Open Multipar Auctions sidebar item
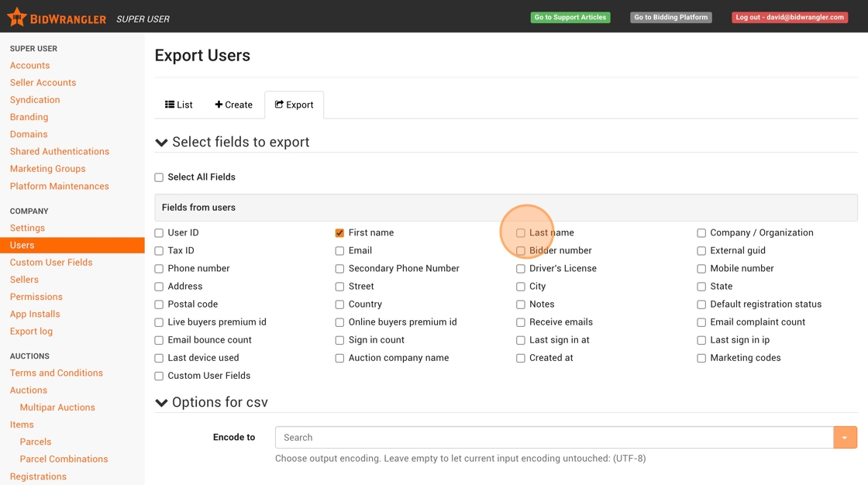Image resolution: width=868 pixels, height=485 pixels. pos(57,408)
